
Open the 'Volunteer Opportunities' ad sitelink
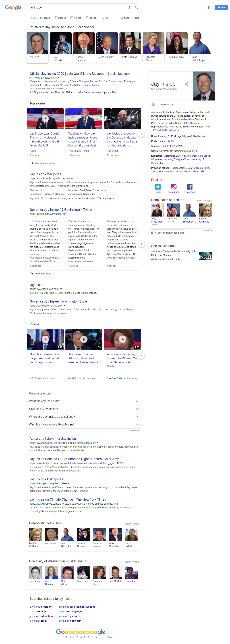[x=104, y=92]
